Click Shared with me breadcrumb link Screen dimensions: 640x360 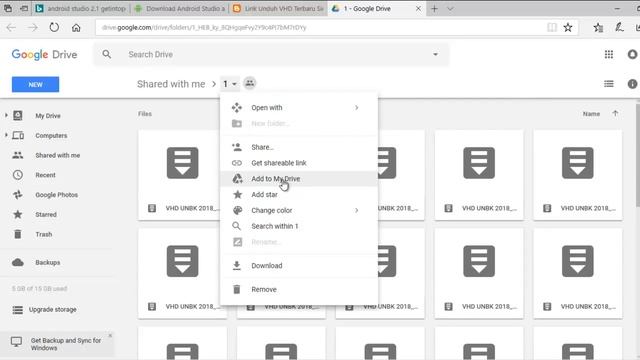[171, 84]
